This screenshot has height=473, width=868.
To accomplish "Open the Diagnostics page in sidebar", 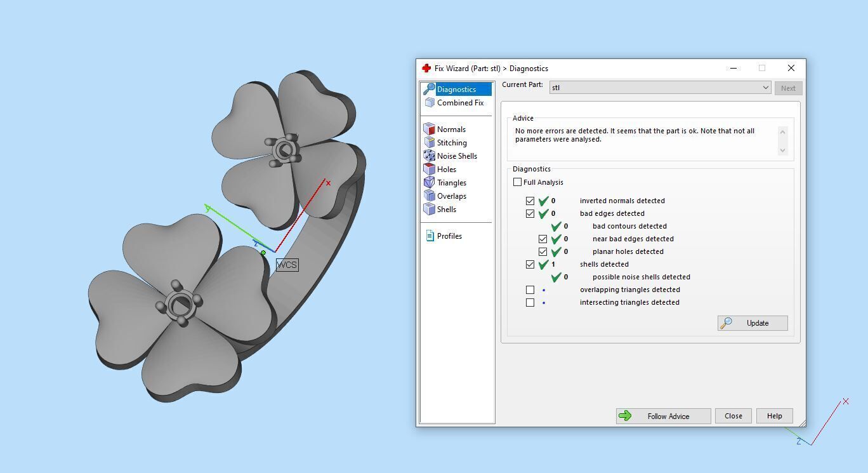I will [456, 89].
